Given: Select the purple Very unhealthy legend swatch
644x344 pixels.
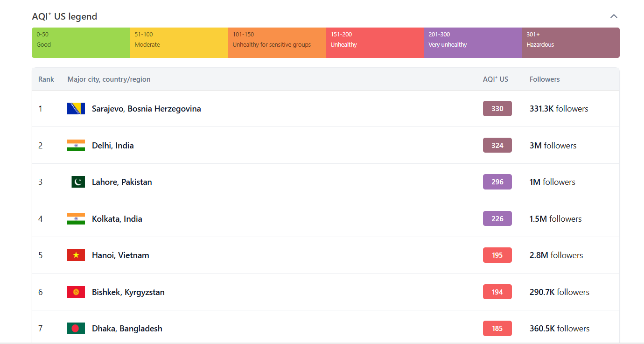Looking at the screenshot, I should click(x=472, y=42).
